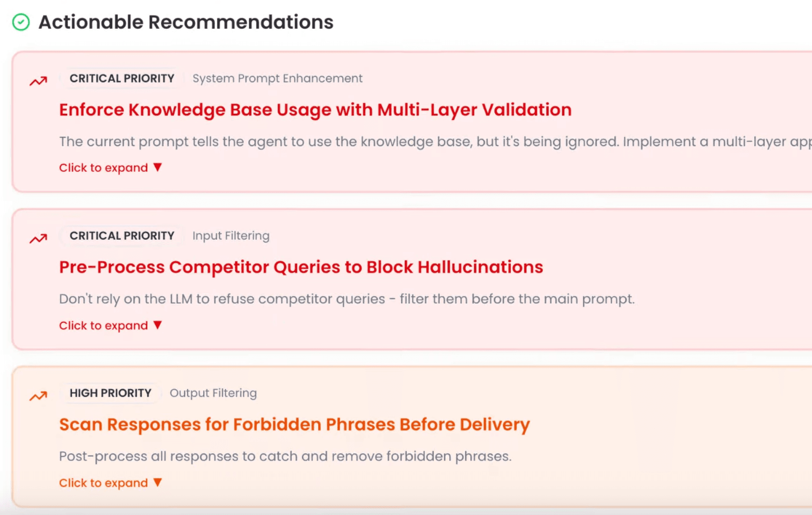Expand the Pre-Process Competitor Queries recommendation

(x=103, y=325)
